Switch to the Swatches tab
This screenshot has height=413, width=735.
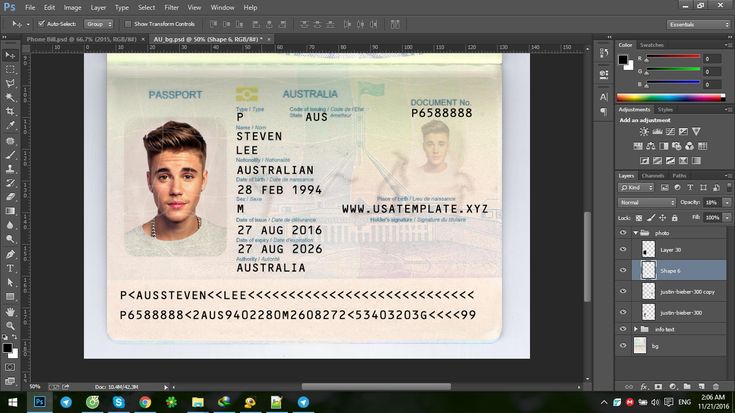(652, 45)
